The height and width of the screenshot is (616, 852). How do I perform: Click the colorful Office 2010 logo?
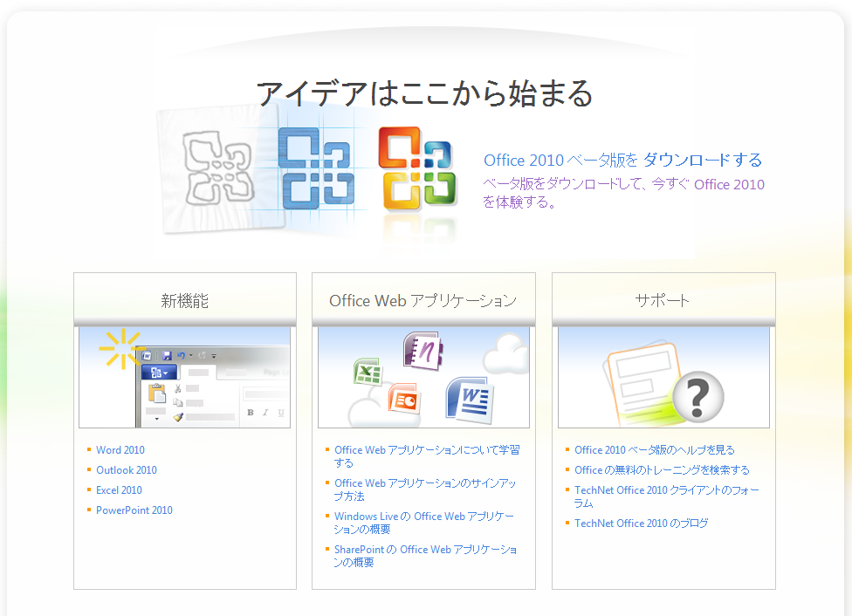(417, 169)
